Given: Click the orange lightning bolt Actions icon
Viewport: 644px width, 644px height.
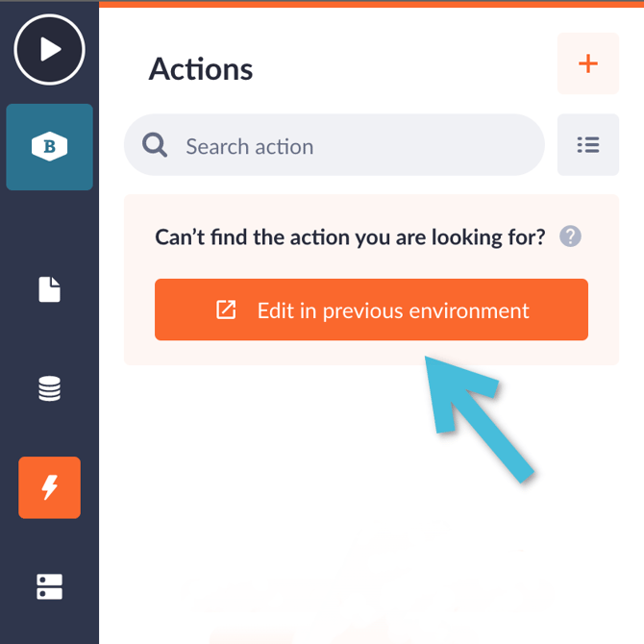Looking at the screenshot, I should tap(49, 487).
